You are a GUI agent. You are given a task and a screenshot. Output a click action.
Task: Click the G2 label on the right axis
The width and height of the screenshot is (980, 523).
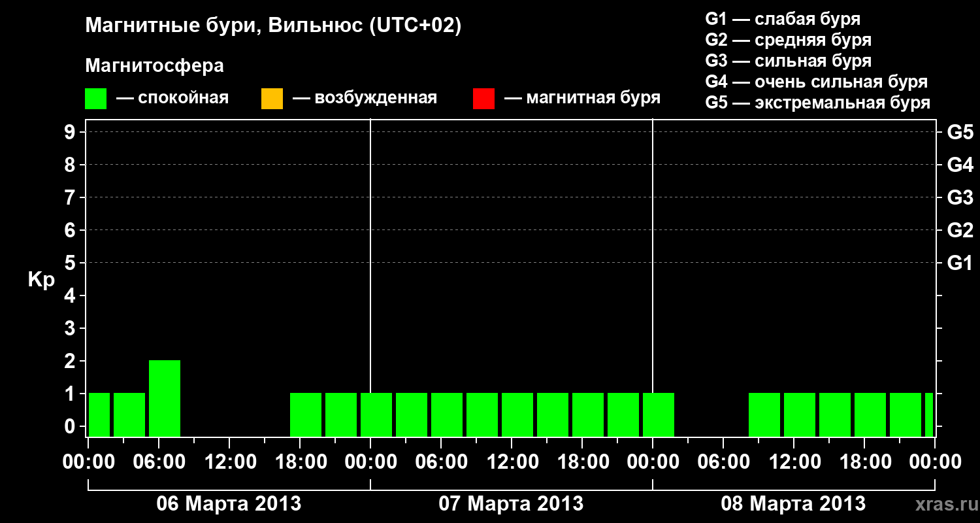point(960,230)
